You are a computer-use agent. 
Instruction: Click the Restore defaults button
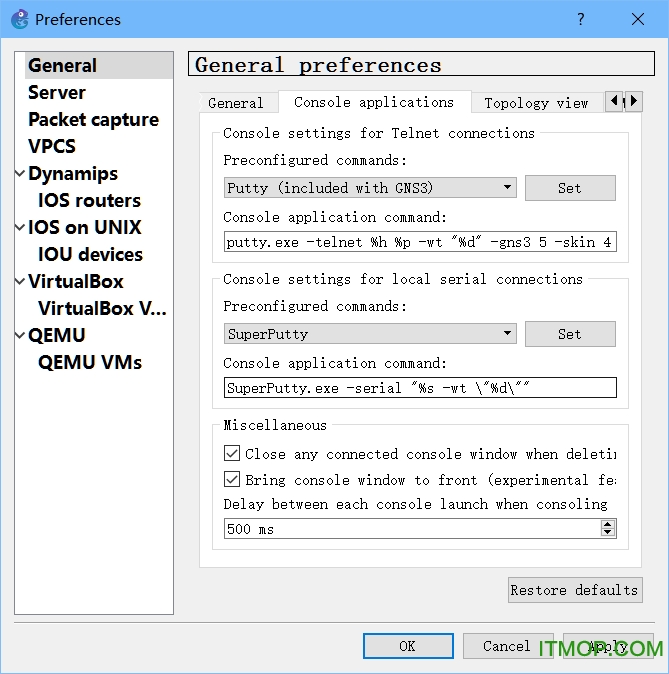tap(574, 590)
